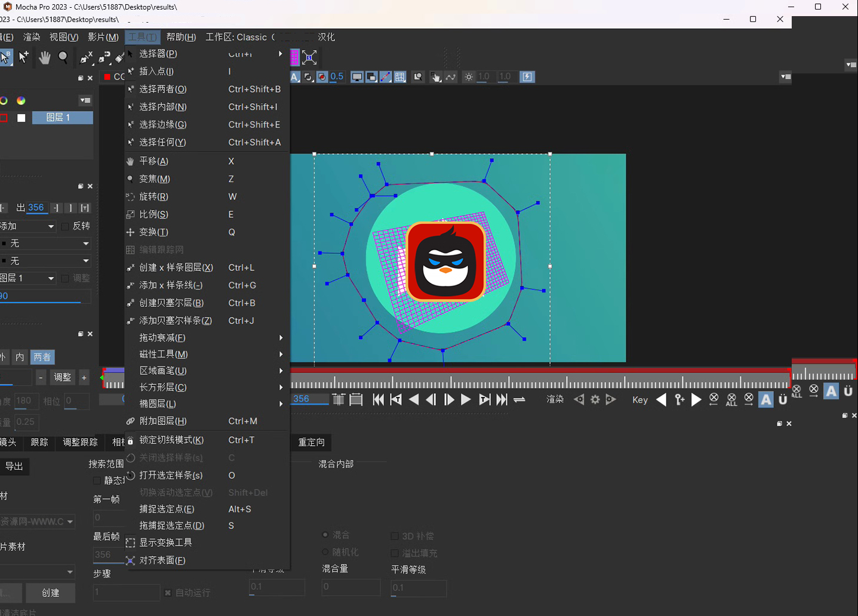Step back one frame

click(430, 400)
